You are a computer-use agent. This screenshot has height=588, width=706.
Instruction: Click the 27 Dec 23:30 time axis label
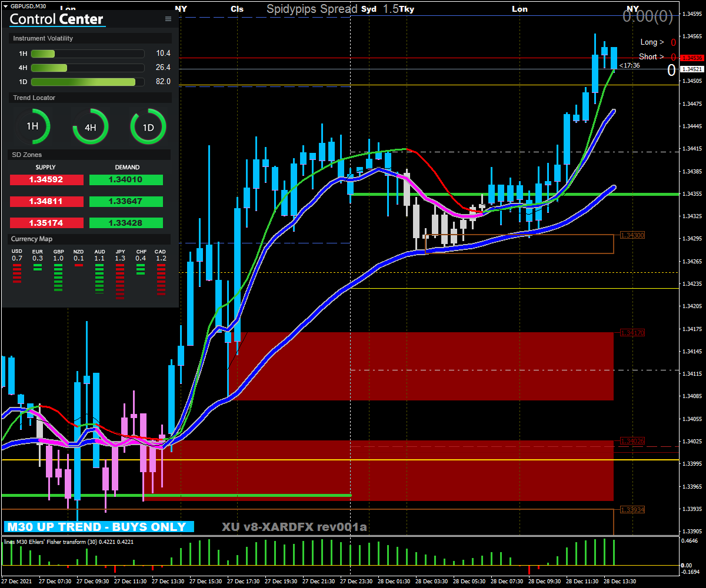click(357, 581)
